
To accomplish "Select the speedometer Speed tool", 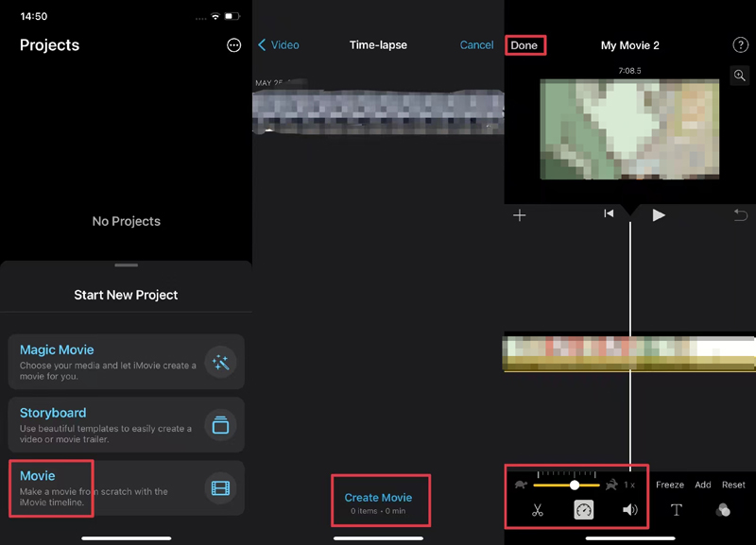I will click(584, 510).
